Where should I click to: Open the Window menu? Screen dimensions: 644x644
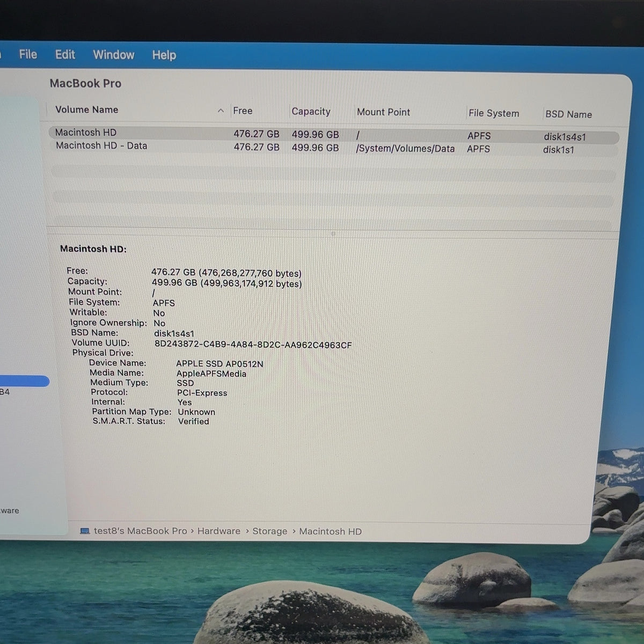pos(114,55)
